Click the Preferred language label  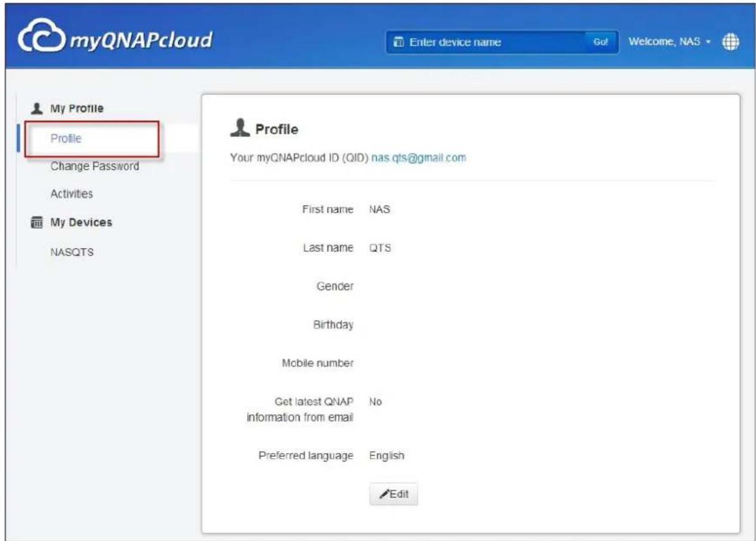(306, 456)
